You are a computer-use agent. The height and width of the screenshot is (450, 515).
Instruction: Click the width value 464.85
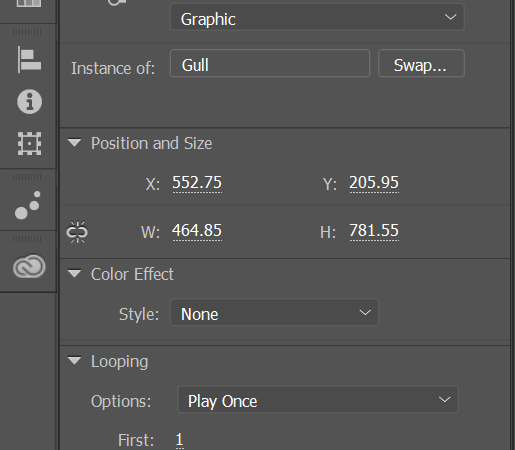[x=197, y=231]
